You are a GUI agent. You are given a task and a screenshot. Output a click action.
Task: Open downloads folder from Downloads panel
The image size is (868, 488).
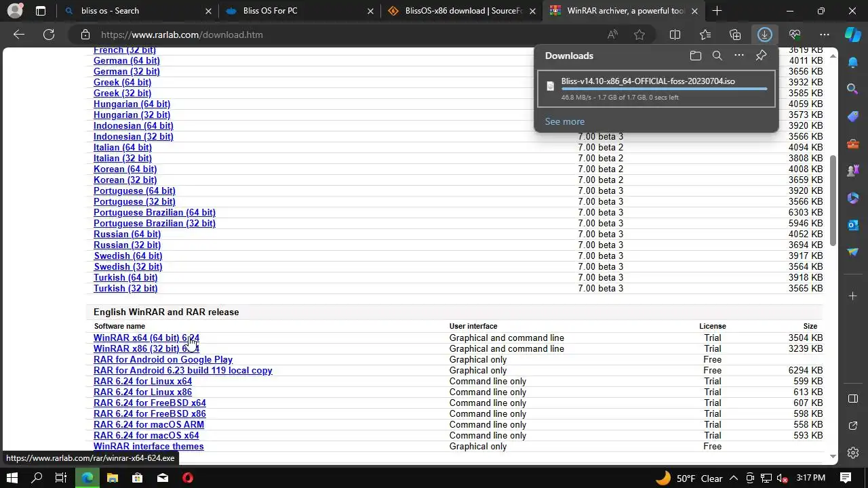pyautogui.click(x=695, y=56)
